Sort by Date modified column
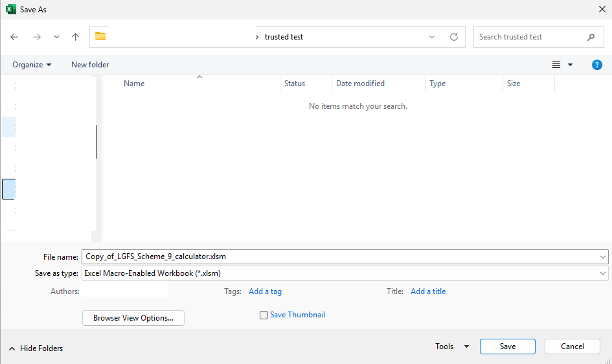 click(x=360, y=84)
